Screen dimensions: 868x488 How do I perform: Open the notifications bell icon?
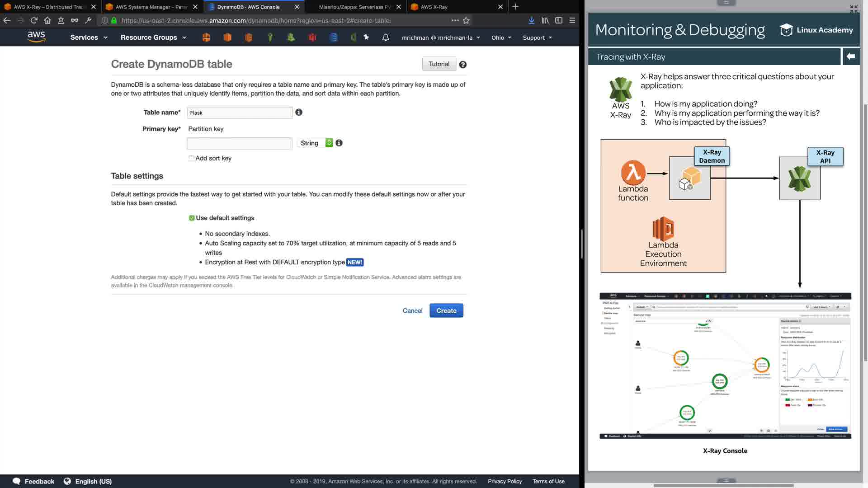[x=385, y=38]
